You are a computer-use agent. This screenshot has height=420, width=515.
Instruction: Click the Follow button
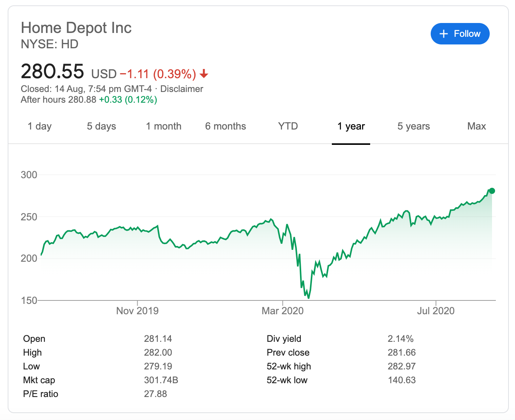coord(460,34)
